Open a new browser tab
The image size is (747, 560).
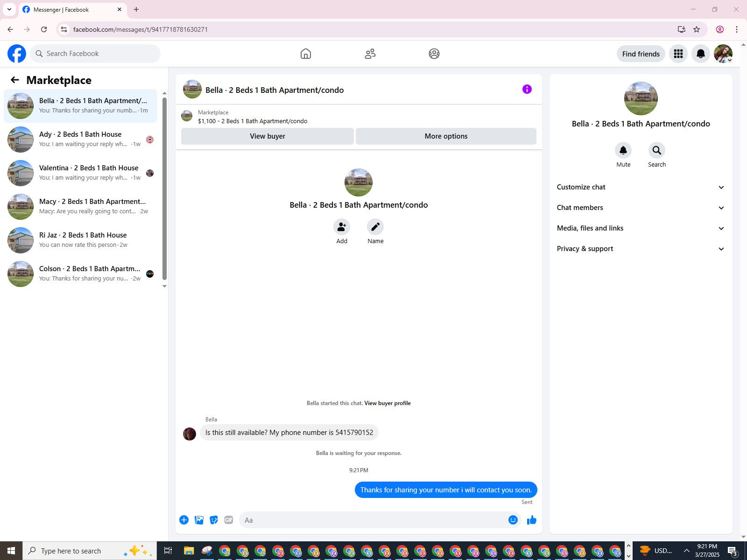coord(136,9)
